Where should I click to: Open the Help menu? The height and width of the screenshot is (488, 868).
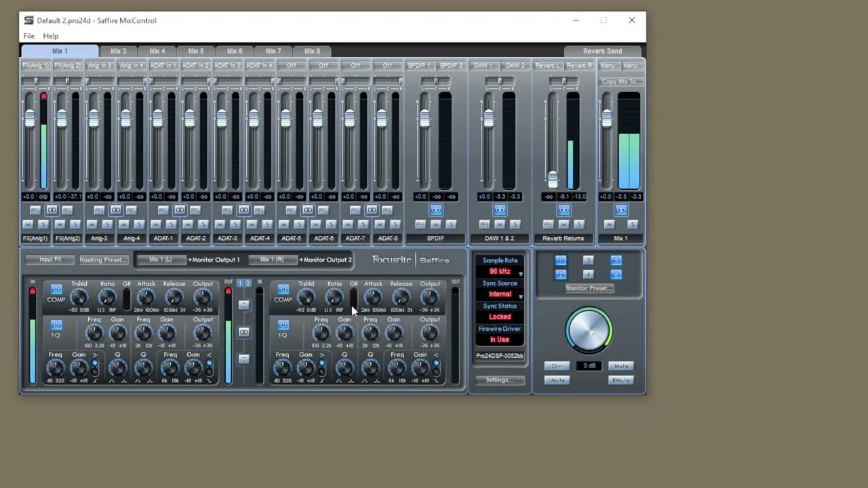click(x=51, y=36)
